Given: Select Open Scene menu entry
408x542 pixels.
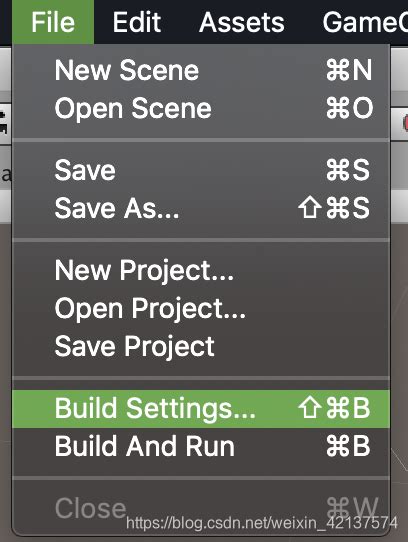Looking at the screenshot, I should click(201, 108).
